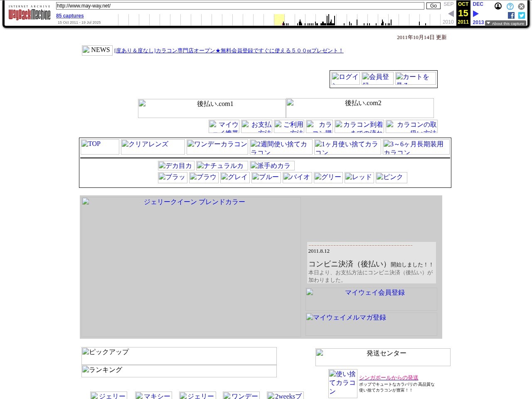Share this capture on Facebook
Screen dimensions: 532x399
(x=511, y=15)
